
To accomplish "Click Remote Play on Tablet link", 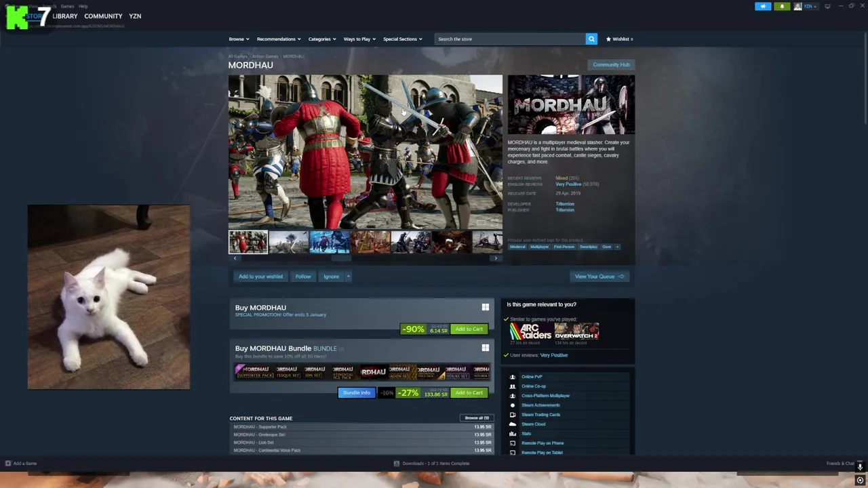I will pos(542,453).
